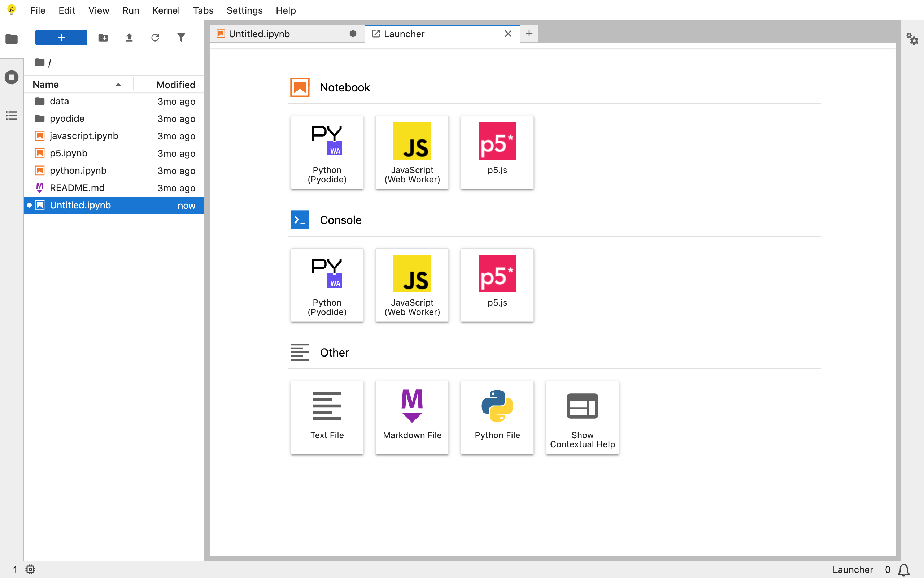Screen dimensions: 924x578
Task: Select python.ipynb in file list
Action: [x=114, y=171]
